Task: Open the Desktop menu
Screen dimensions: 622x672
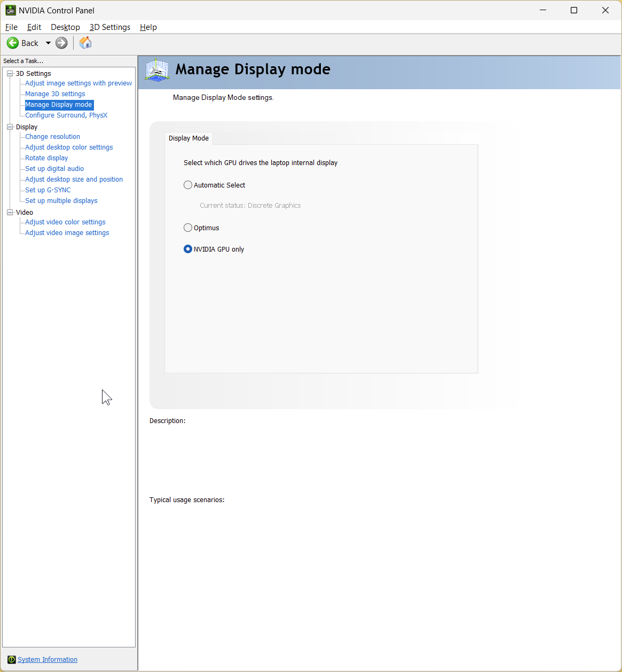Action: 65,27
